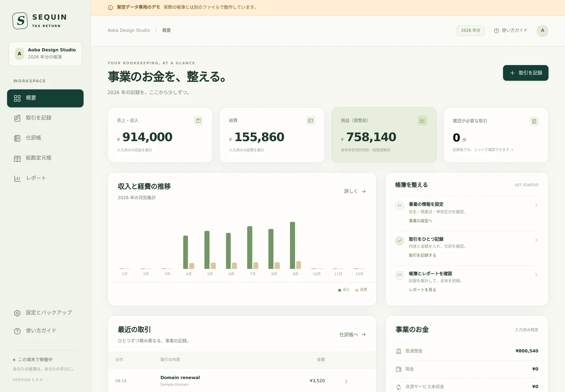This screenshot has width=565, height=392.
Task: Click 仕訳帳へ link
Action: 353,335
